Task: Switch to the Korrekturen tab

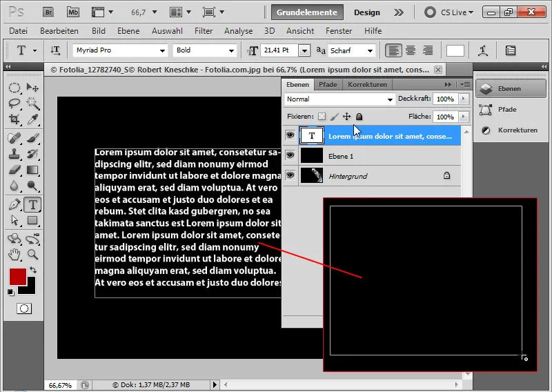Action: pos(367,84)
